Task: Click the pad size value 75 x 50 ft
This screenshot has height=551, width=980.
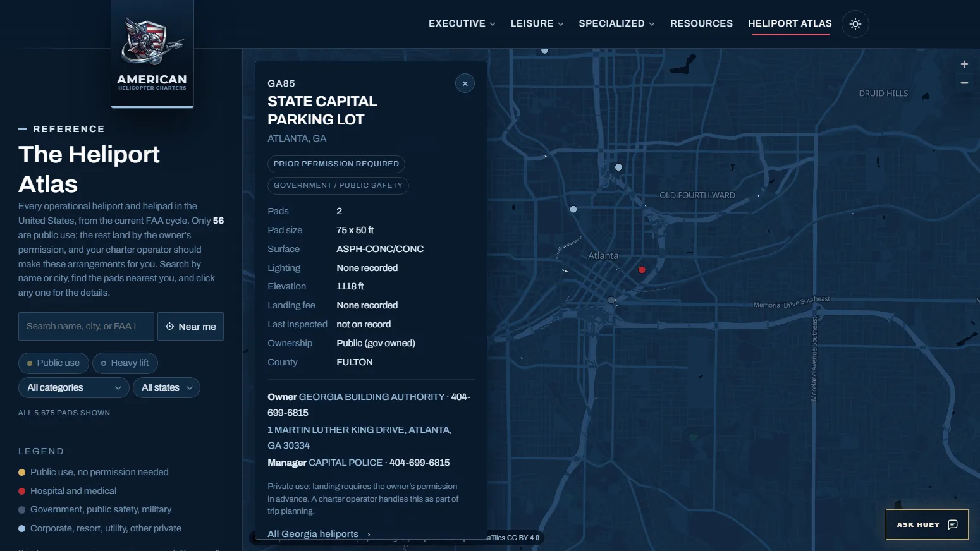Action: pyautogui.click(x=355, y=230)
